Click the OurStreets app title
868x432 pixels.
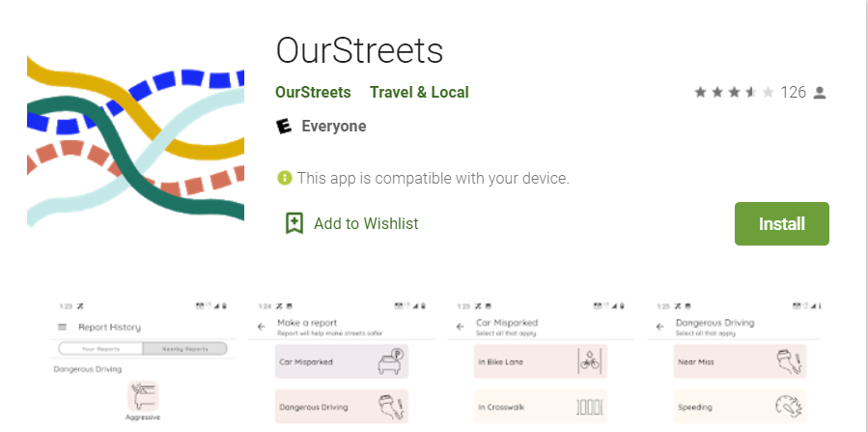pos(359,50)
